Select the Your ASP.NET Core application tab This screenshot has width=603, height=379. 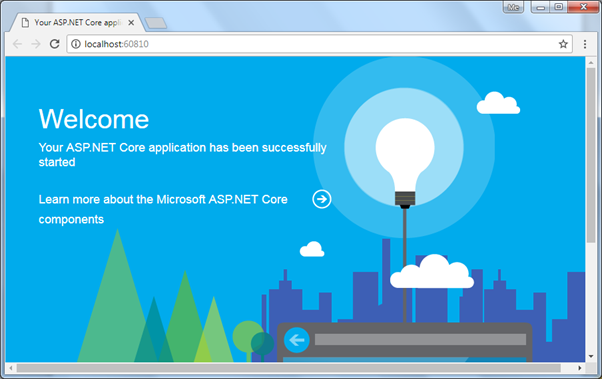[77, 23]
